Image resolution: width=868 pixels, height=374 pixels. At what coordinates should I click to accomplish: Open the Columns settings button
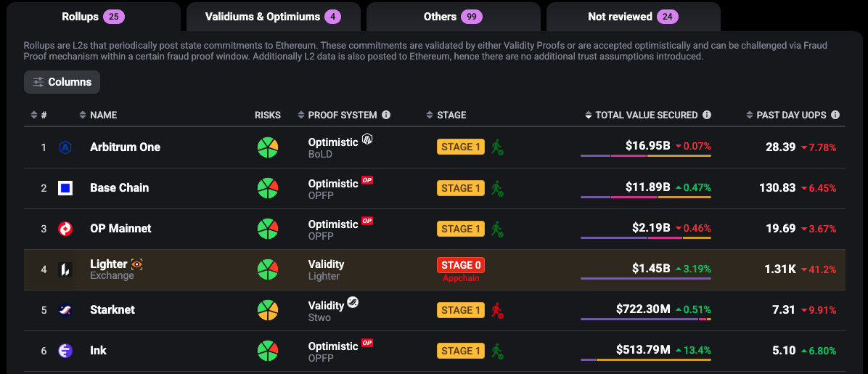coord(62,82)
